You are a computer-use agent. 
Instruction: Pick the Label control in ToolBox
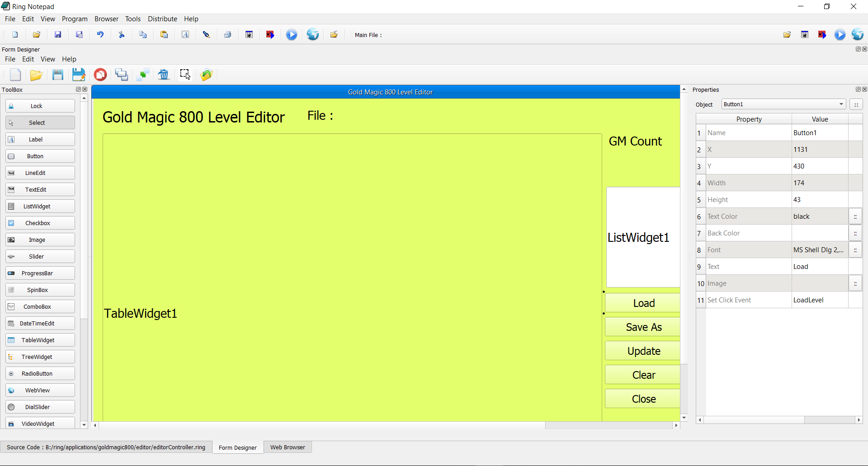click(40, 139)
